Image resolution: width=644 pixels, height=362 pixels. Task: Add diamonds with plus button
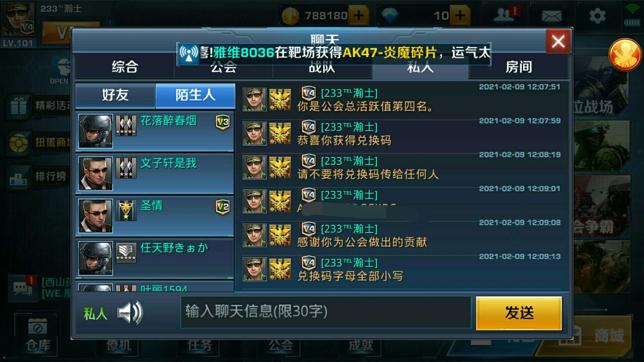[x=460, y=15]
